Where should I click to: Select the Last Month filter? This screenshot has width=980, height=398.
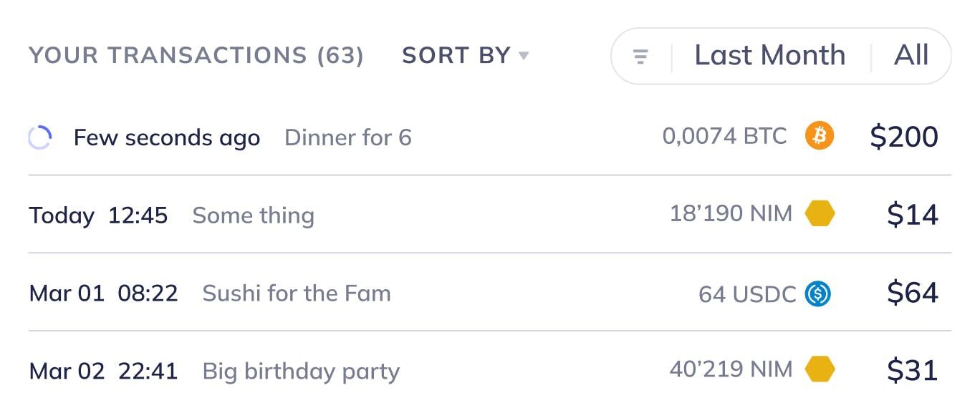click(x=770, y=55)
